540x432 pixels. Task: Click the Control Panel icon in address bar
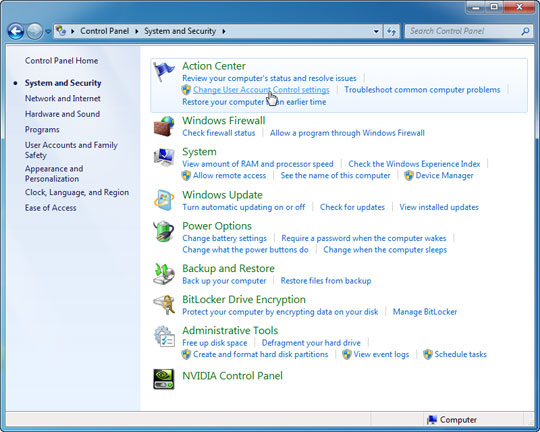[61, 31]
